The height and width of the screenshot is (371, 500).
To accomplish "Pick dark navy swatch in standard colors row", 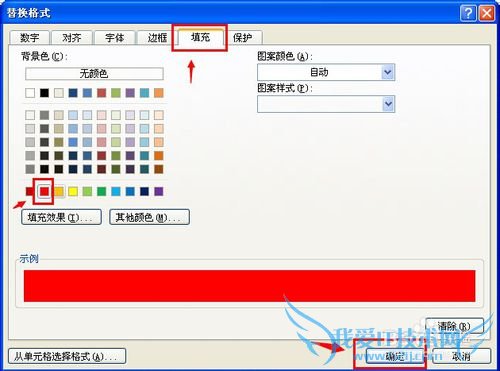I will click(145, 191).
